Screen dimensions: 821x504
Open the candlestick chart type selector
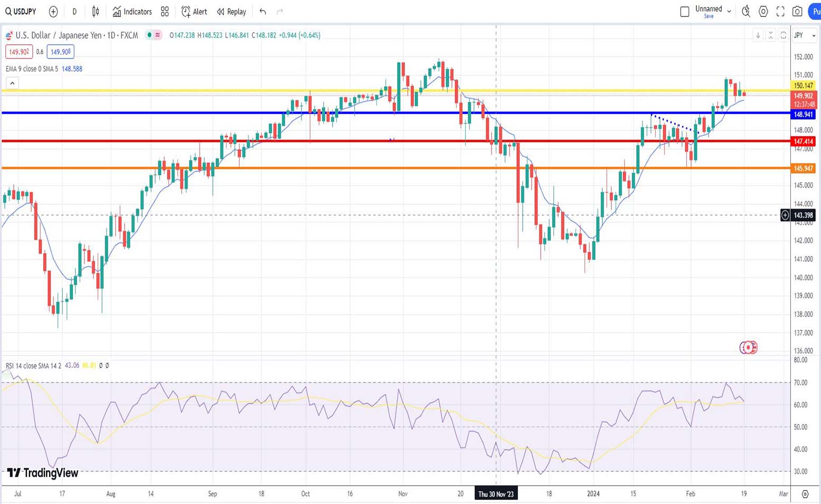coord(96,12)
